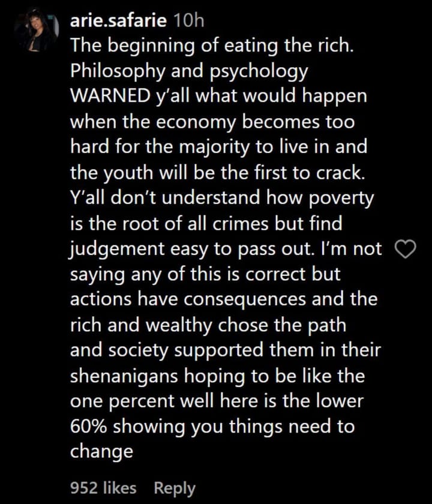Click "Philosophy and psychology" text line
The image size is (432, 504).
189,71
